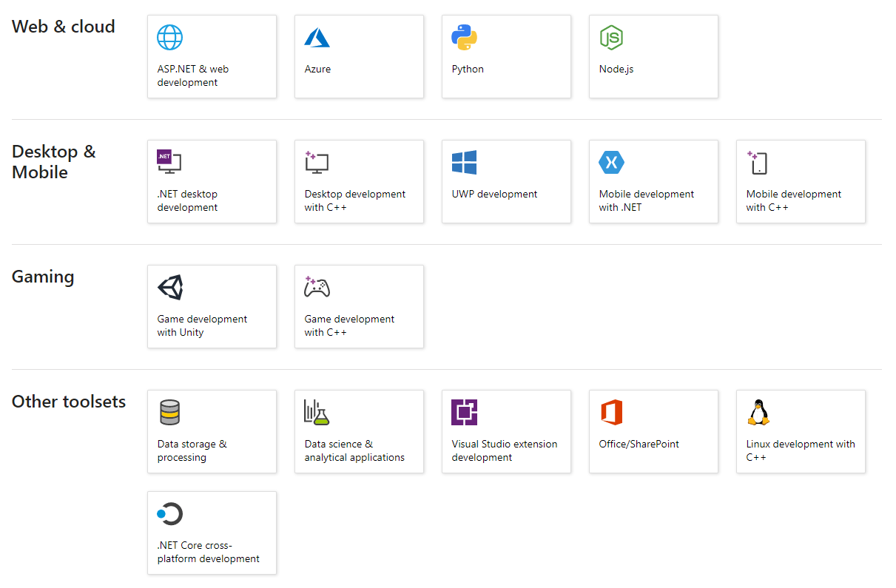Click the Xamarin mobile .NET icon

(x=611, y=162)
